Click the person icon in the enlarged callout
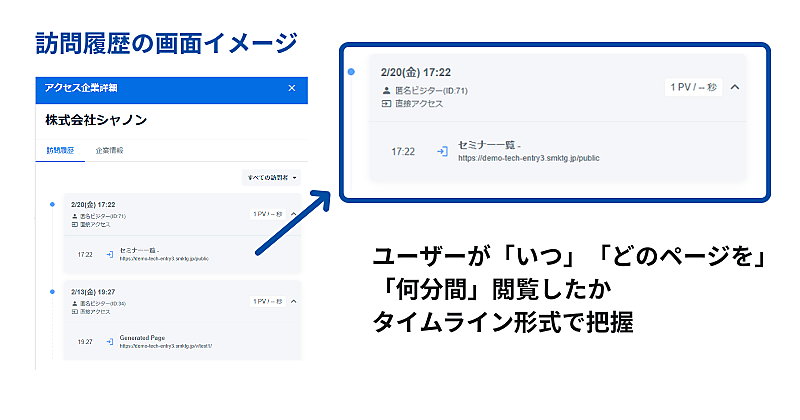This screenshot has height=420, width=800. coord(386,91)
